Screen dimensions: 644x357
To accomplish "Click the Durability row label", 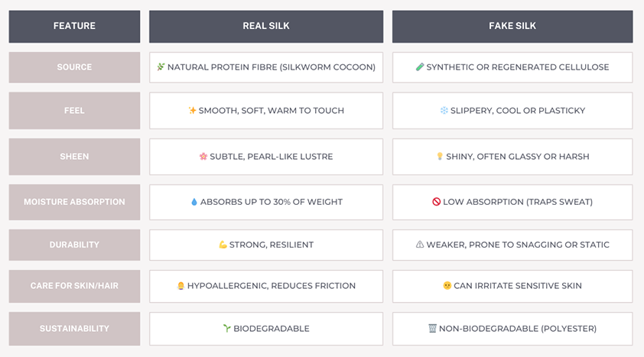I will pos(74,245).
